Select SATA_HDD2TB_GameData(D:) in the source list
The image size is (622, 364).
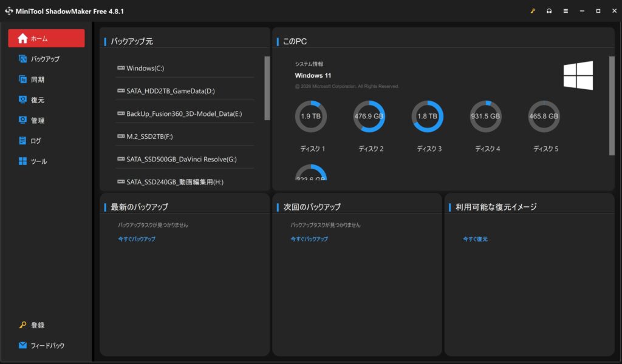click(185, 91)
